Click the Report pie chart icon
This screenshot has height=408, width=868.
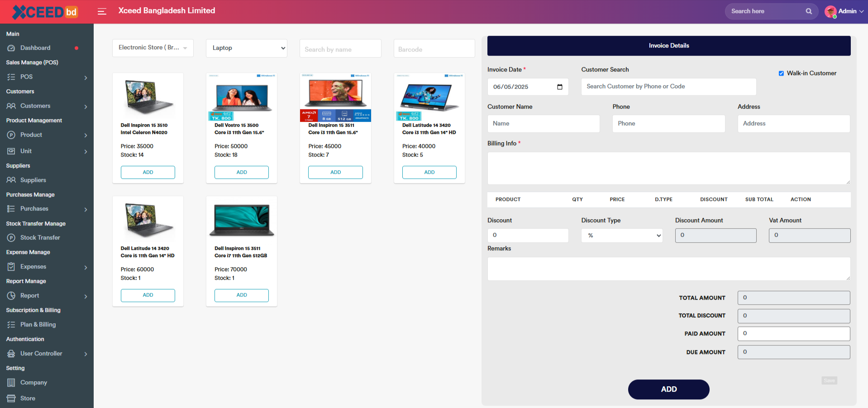click(11, 296)
